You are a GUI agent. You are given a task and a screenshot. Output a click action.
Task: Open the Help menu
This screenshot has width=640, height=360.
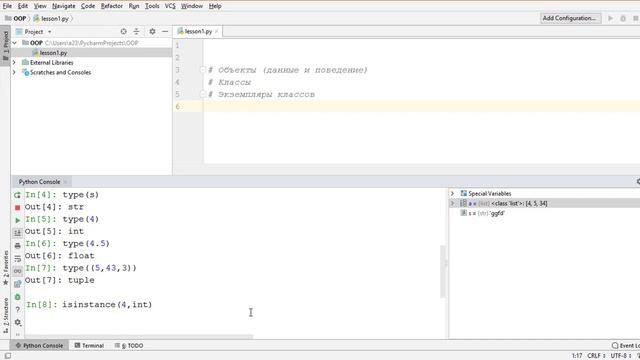[215, 6]
